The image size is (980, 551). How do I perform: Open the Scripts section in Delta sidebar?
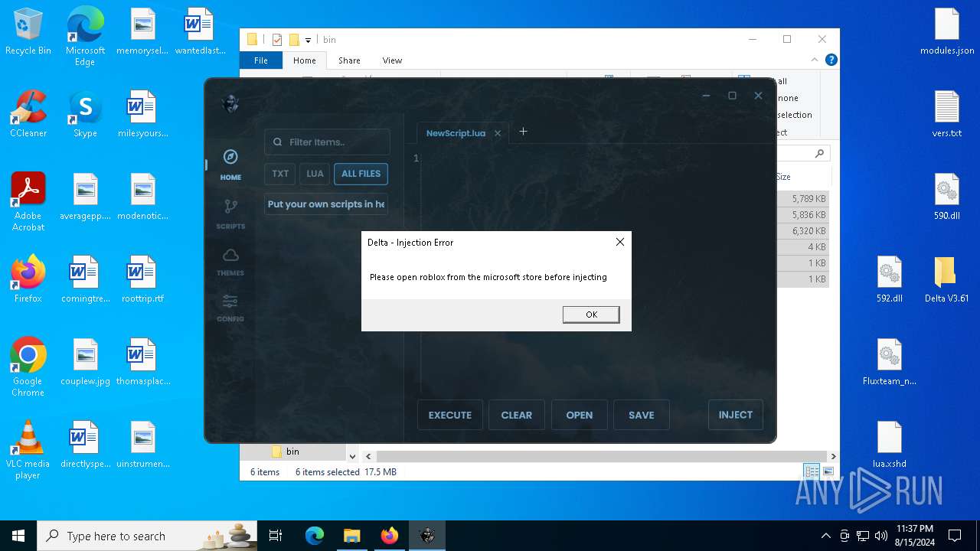point(230,214)
